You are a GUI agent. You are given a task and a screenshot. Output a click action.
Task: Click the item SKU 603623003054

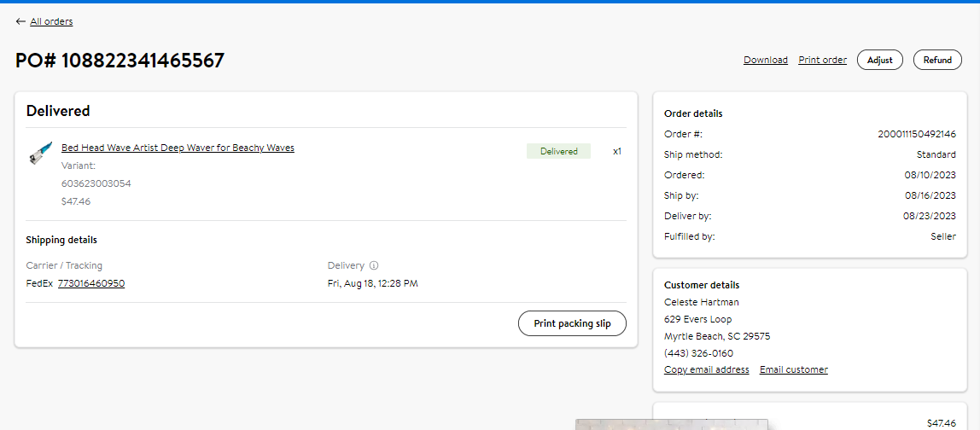(x=96, y=183)
